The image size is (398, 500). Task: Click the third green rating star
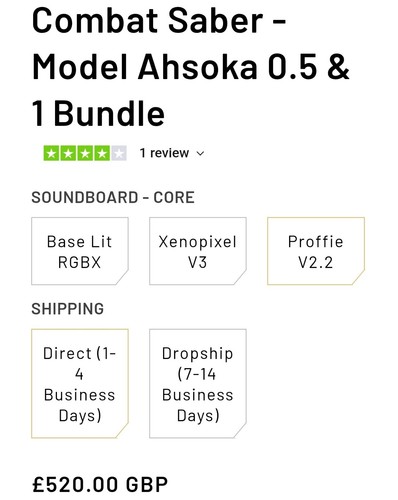click(85, 153)
